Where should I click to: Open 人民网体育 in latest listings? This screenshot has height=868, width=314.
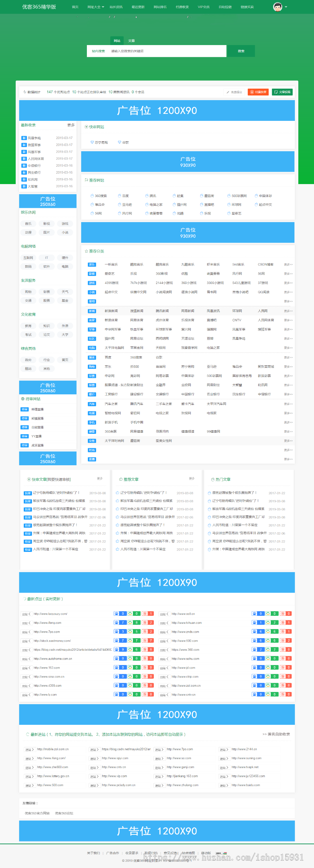(36, 159)
